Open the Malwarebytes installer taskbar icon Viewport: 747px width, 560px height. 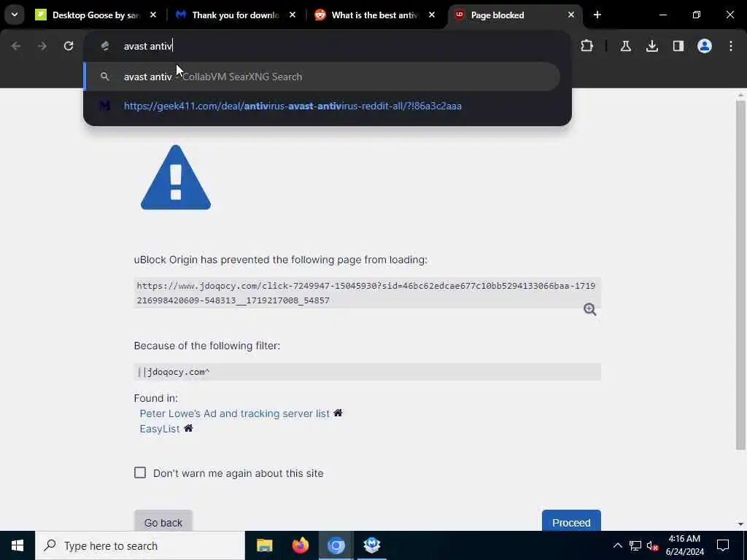(371, 545)
